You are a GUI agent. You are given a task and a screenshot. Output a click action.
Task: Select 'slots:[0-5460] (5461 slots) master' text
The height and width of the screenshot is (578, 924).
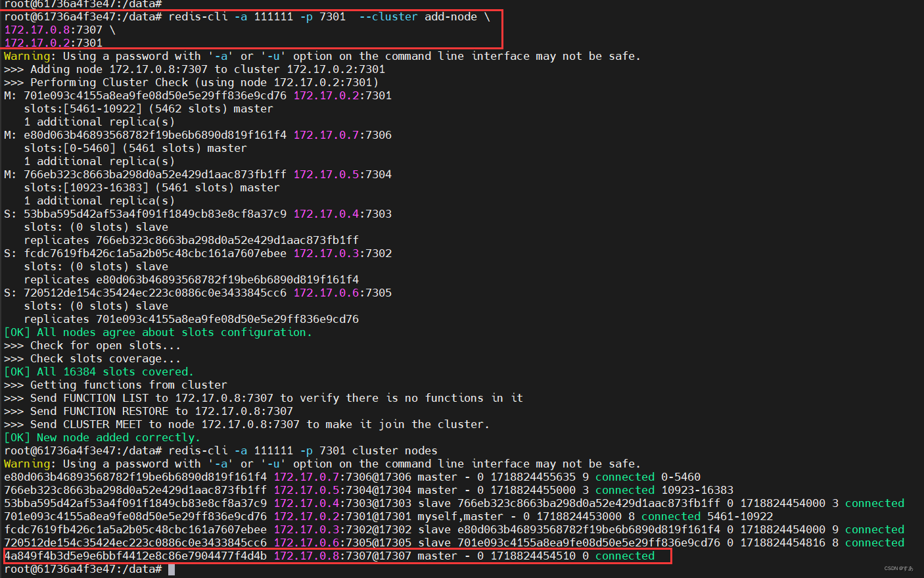click(x=135, y=149)
